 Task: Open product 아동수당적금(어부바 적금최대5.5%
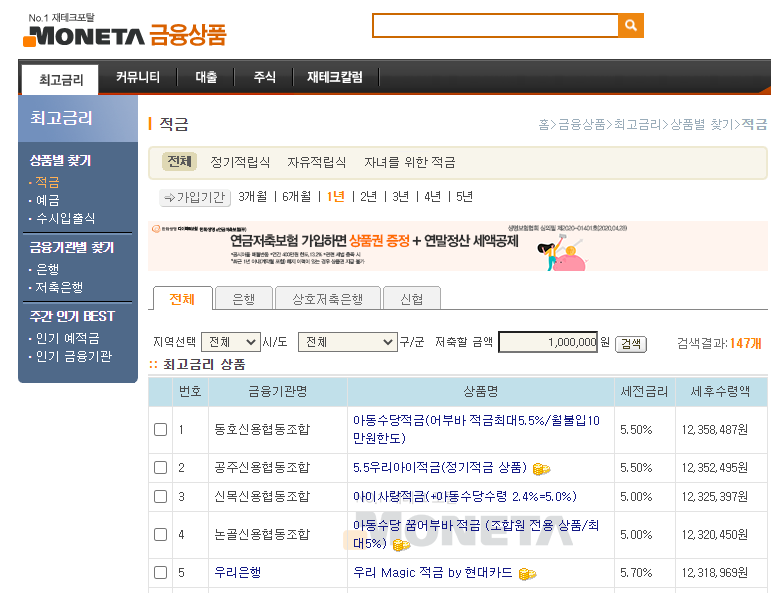tap(476, 429)
